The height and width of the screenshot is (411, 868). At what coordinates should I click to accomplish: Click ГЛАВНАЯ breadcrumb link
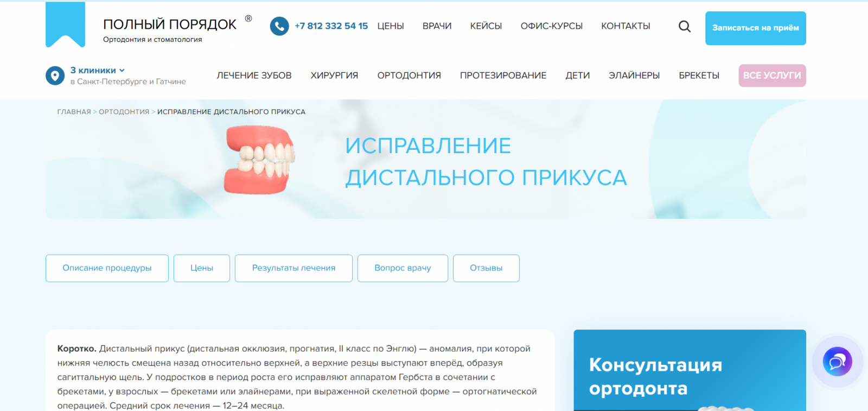[74, 112]
